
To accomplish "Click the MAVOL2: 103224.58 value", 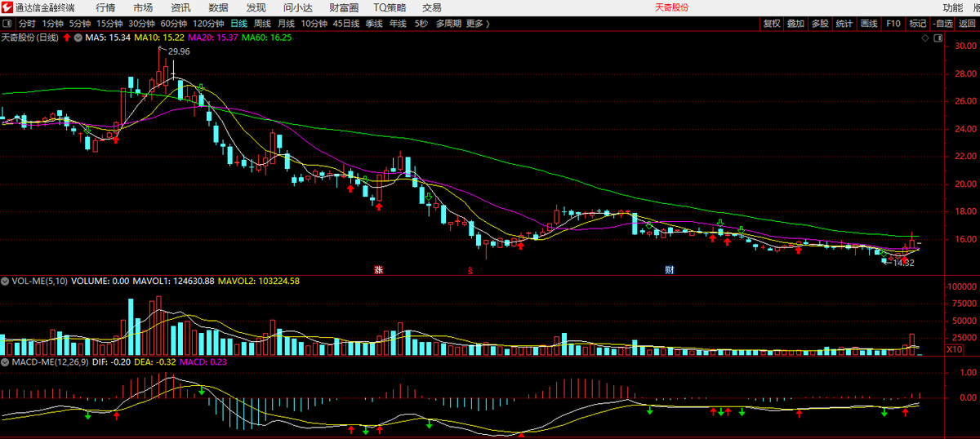I will coord(259,281).
